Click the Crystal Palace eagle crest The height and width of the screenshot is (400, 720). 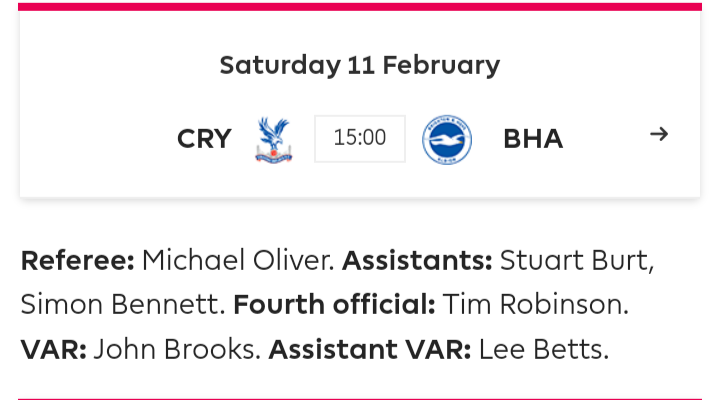(274, 140)
